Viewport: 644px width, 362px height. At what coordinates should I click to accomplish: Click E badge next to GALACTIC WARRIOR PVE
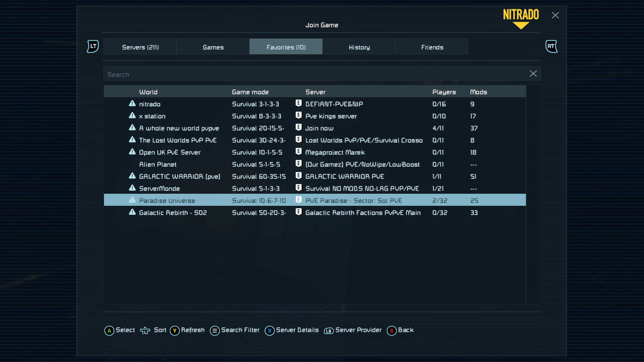pyautogui.click(x=299, y=176)
